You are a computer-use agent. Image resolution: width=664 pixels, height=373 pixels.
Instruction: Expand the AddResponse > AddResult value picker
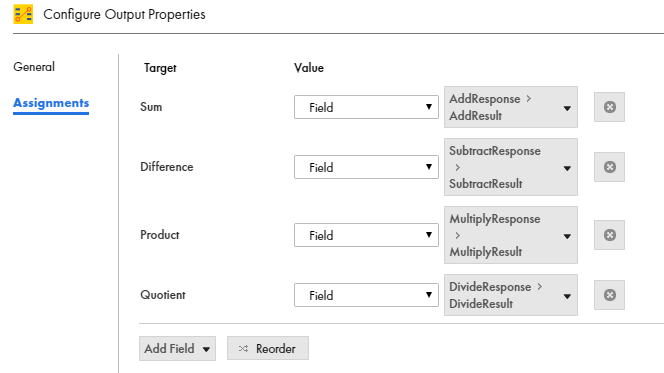[511, 107]
